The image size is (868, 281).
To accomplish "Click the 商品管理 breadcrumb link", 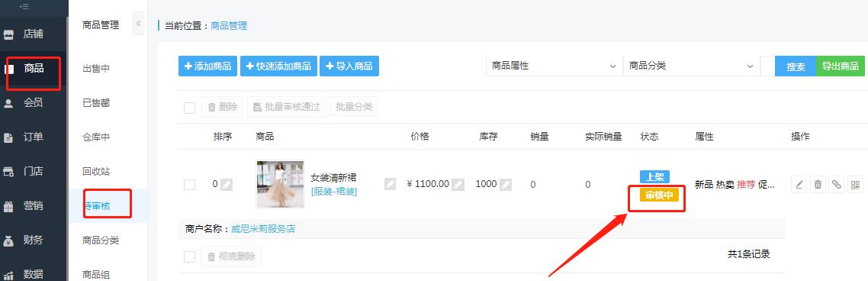I will pyautogui.click(x=229, y=25).
